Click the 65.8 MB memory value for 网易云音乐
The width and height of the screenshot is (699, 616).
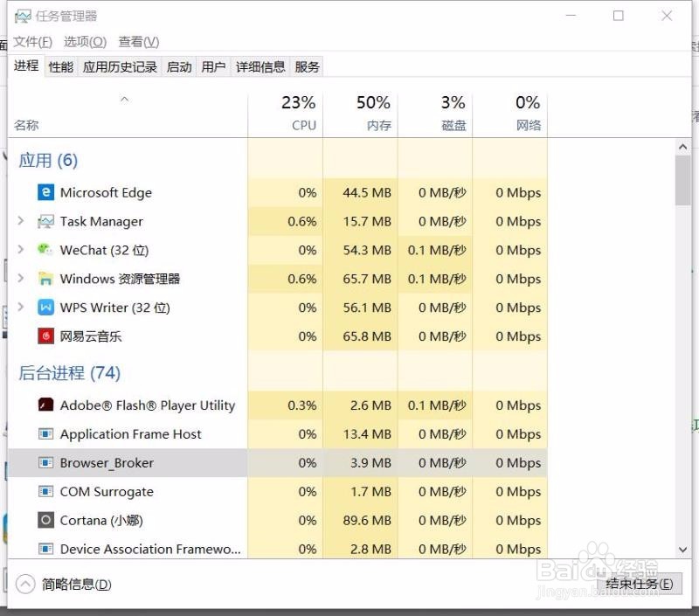coord(367,336)
